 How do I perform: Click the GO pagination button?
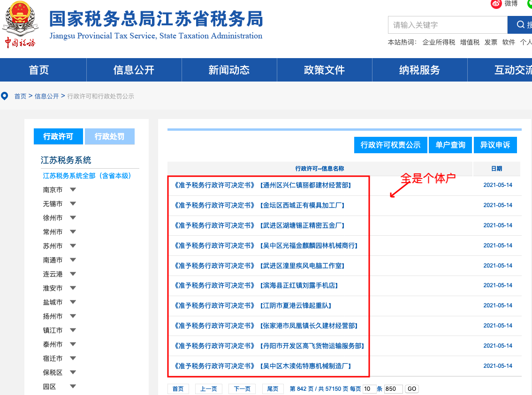tap(411, 388)
